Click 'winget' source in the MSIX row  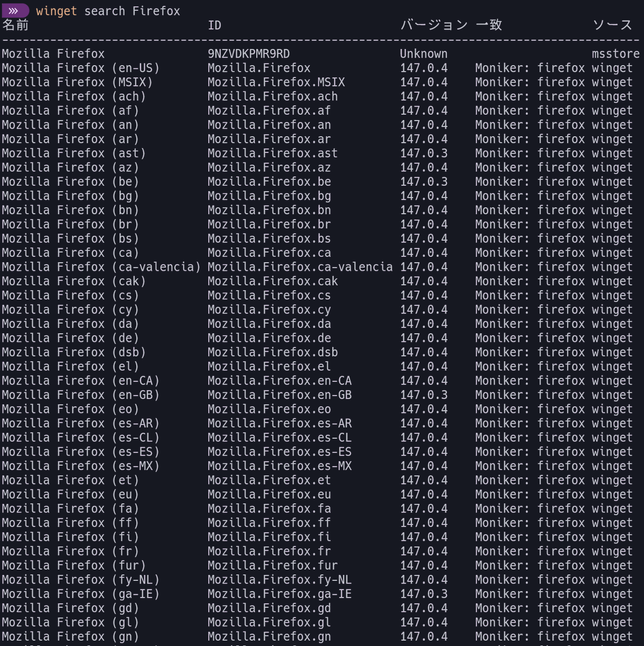click(x=612, y=82)
